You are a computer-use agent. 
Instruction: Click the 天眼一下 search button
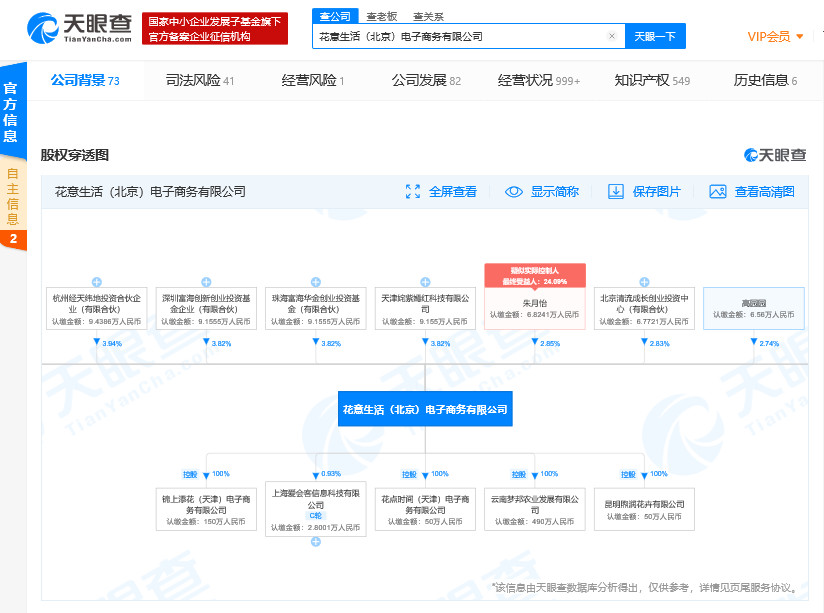click(655, 36)
